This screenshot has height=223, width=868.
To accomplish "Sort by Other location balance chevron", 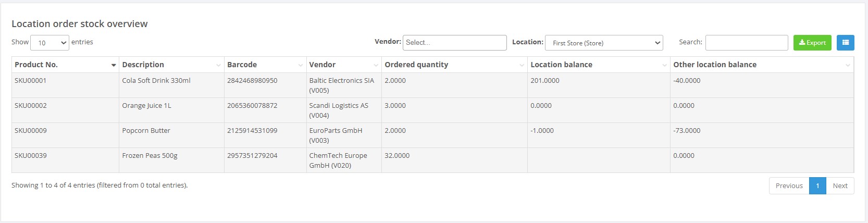I will click(848, 65).
